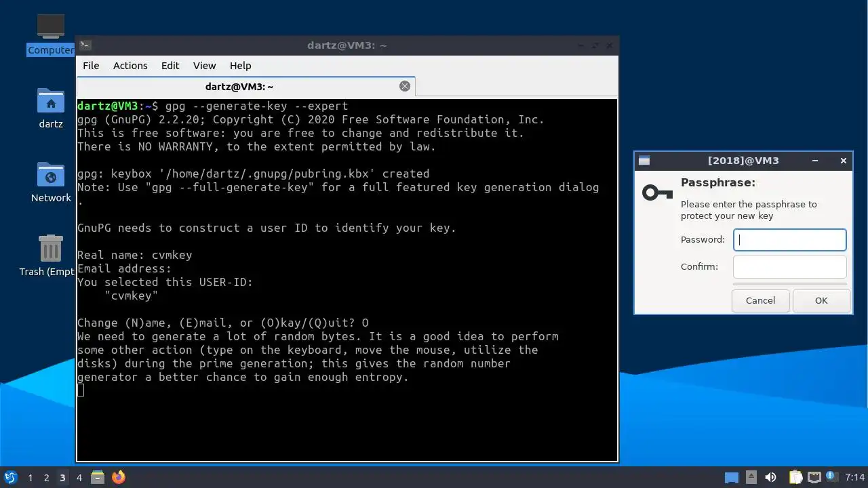This screenshot has height=488, width=868.
Task: Click the 'Passphrase:' heading in the dialog
Action: coord(718,182)
